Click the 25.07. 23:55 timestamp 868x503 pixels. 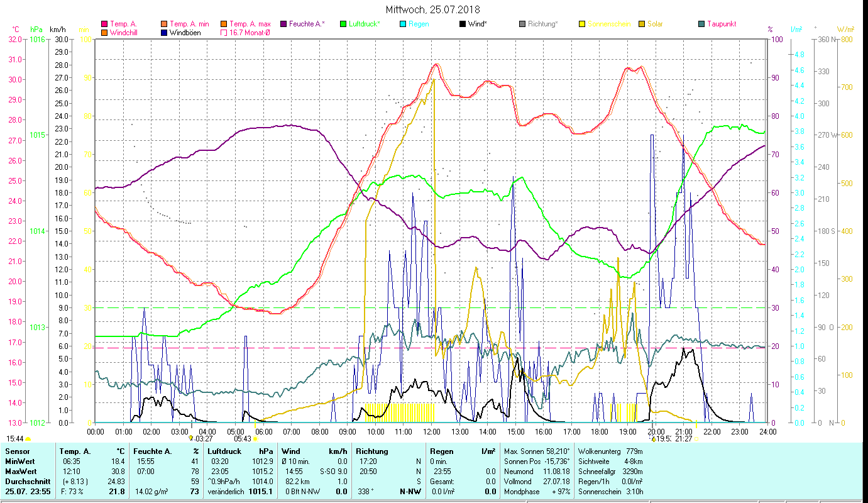point(28,492)
